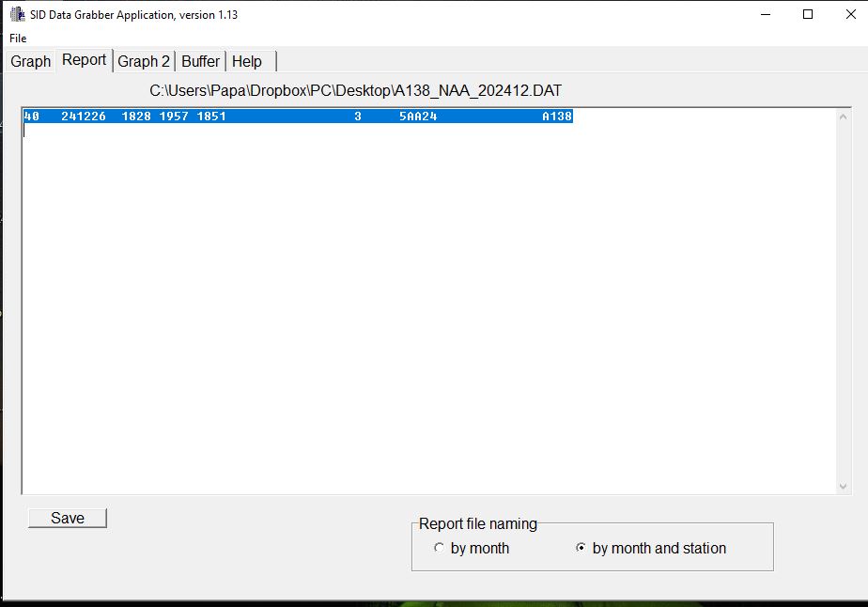Click the scroll up arrow in report box

pyautogui.click(x=843, y=117)
